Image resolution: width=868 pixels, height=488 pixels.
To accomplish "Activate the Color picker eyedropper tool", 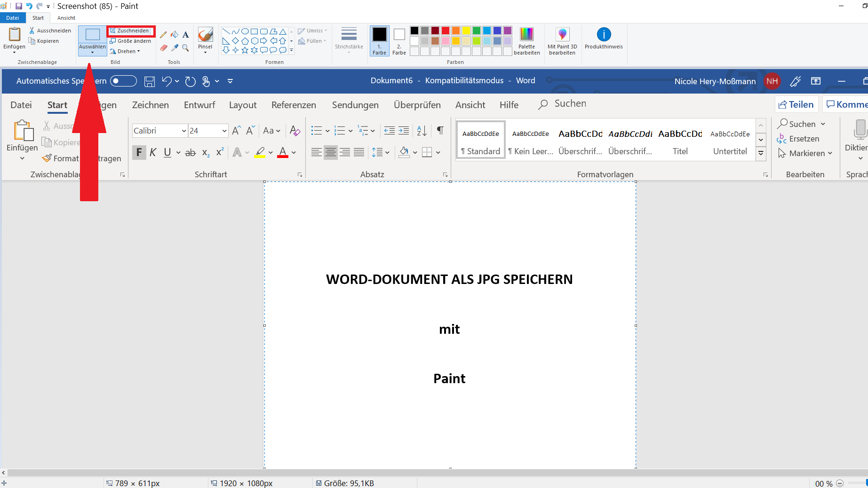I will (x=175, y=47).
